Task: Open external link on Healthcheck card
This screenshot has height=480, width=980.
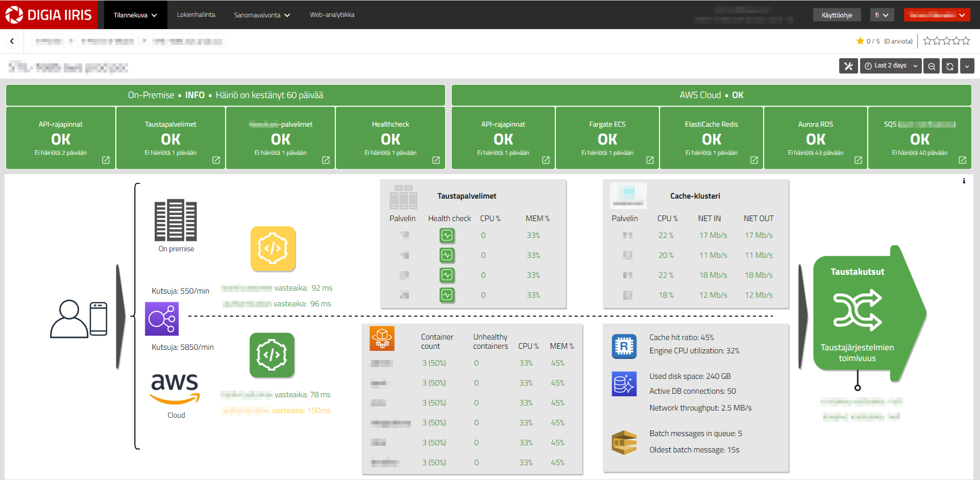Action: click(x=436, y=160)
